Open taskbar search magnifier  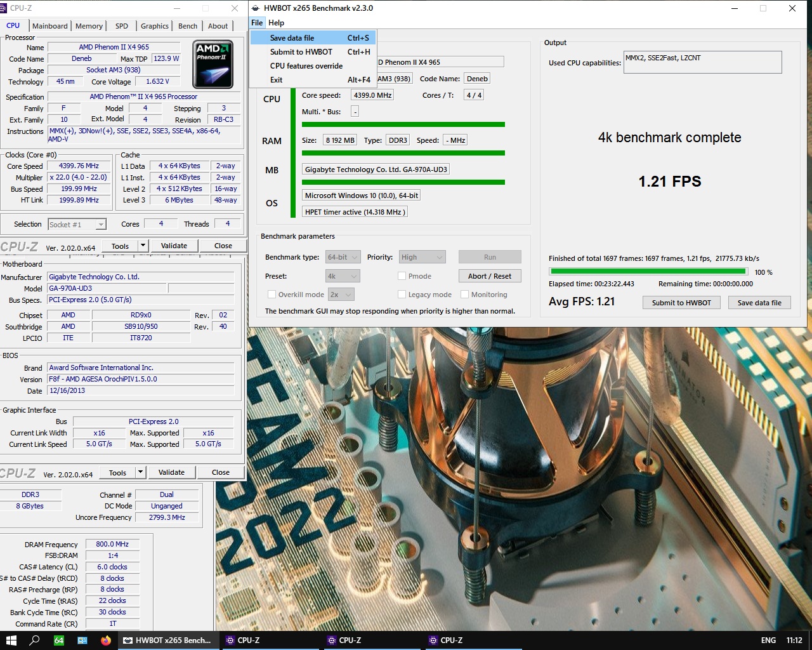coord(34,640)
